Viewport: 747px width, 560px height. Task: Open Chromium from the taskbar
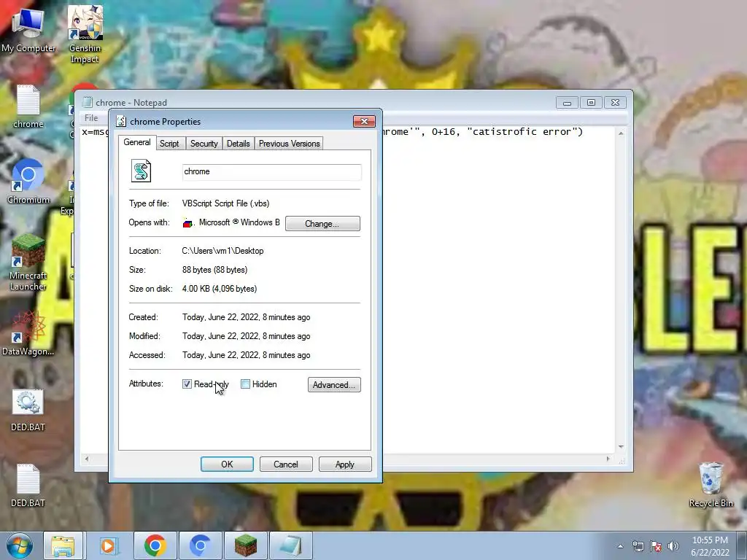tap(200, 545)
